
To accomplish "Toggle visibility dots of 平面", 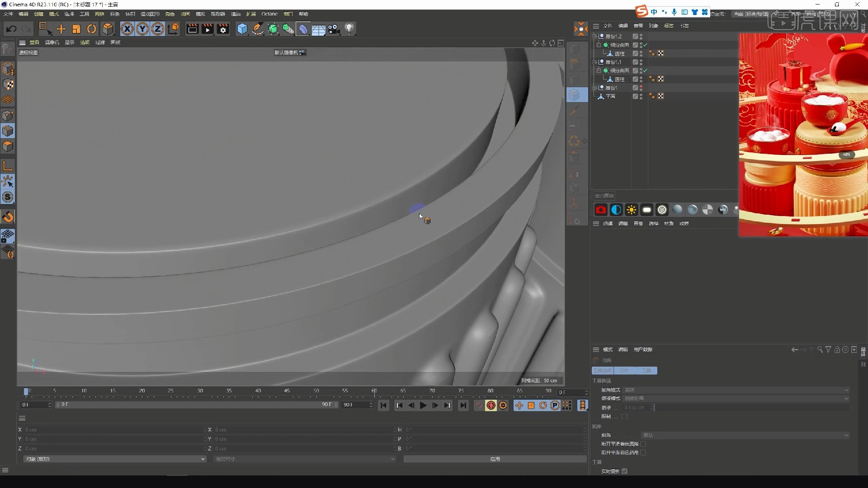I will tap(641, 96).
